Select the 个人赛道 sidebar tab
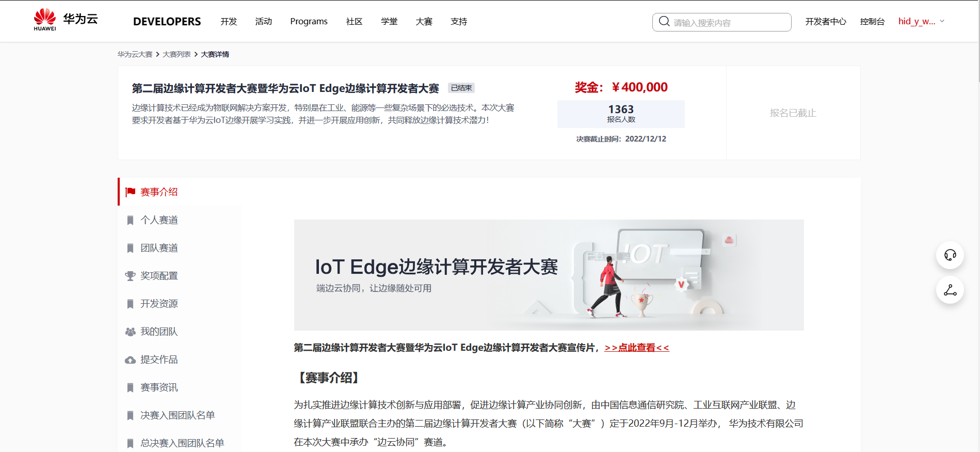This screenshot has width=980, height=452. click(x=180, y=220)
